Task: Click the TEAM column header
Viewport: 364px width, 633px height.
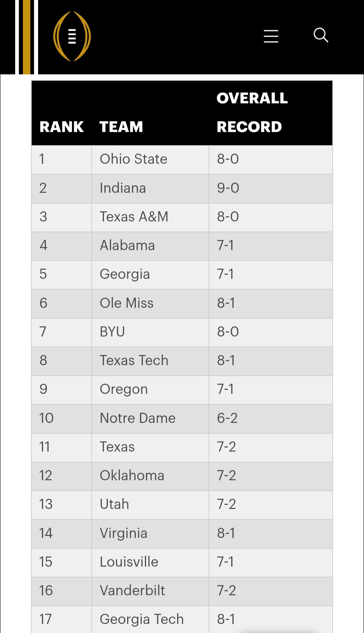Action: tap(121, 127)
